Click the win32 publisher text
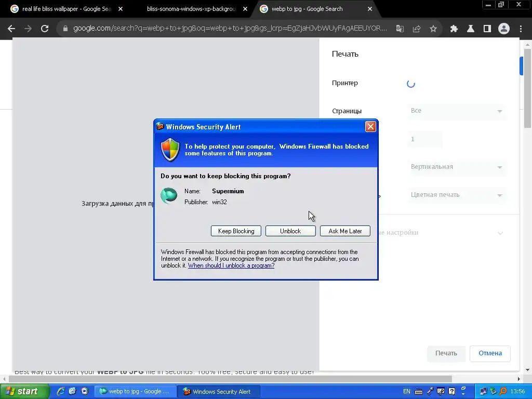Viewport: 532px width, 399px height. coord(220,202)
